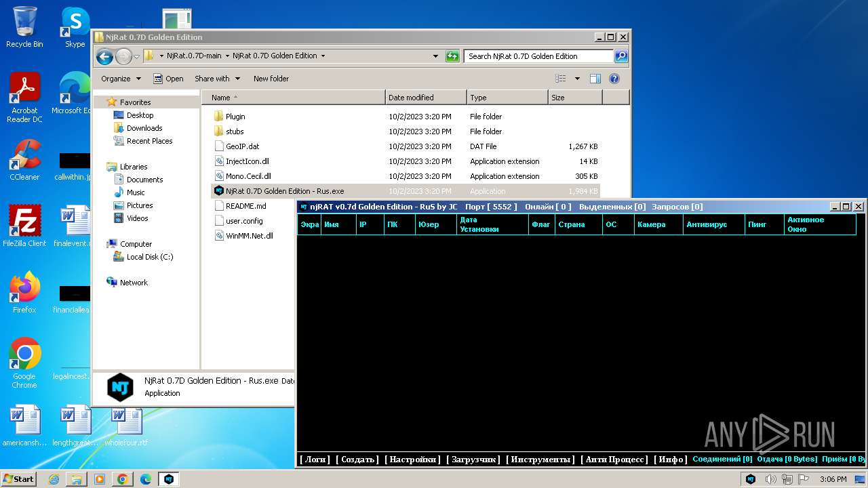Click the Windows Start button
The image size is (868, 488).
[x=18, y=479]
